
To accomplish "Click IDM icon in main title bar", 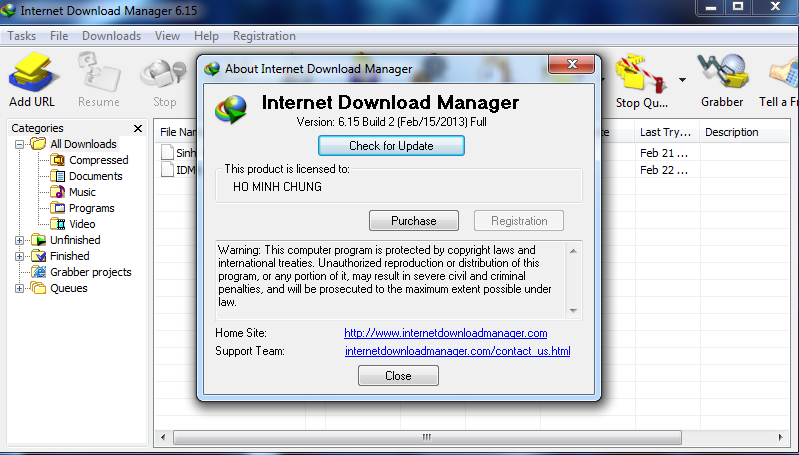I will (x=8, y=10).
